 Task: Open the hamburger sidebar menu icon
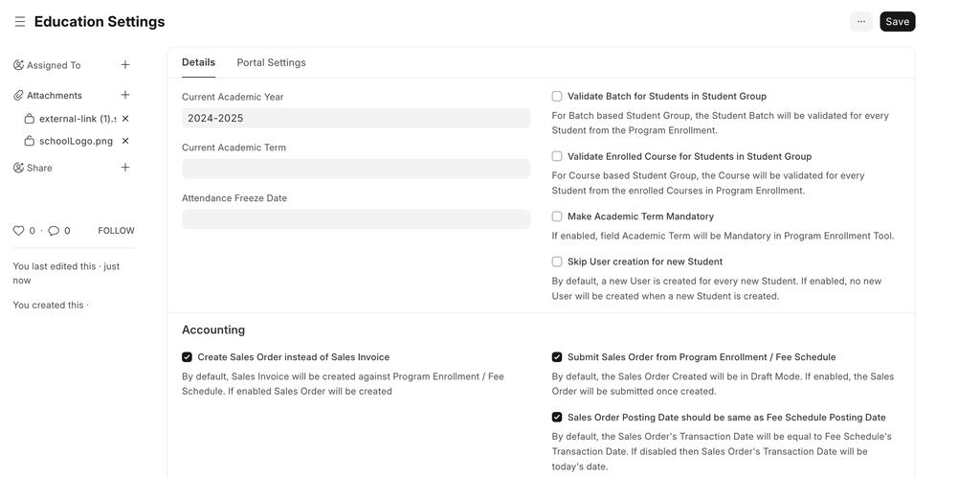click(x=20, y=22)
